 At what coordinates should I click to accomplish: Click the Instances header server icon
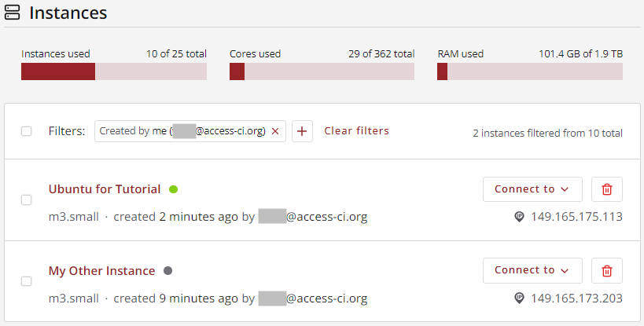[13, 13]
